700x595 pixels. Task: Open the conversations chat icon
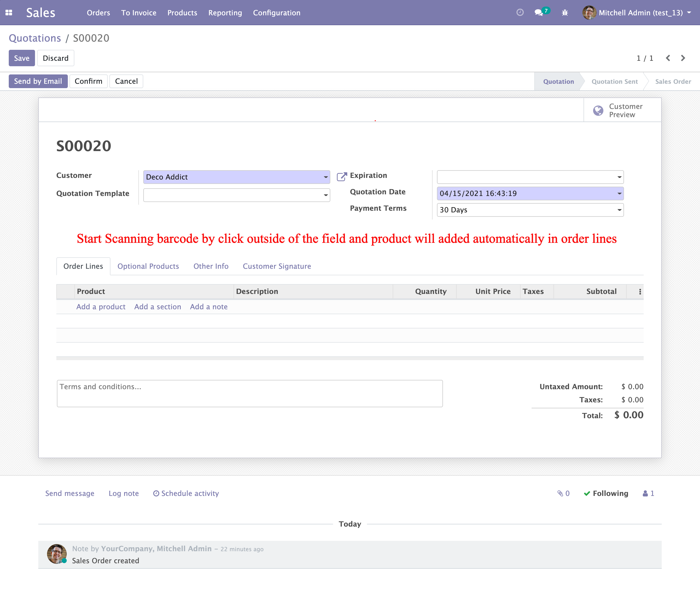[x=539, y=13]
